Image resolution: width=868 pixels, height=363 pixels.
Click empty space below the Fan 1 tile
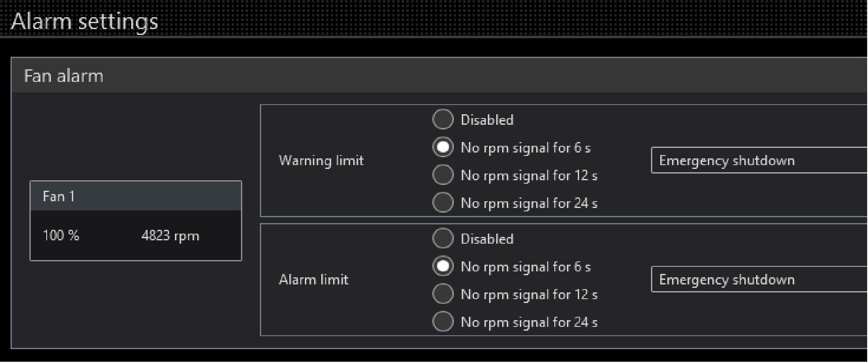[x=135, y=302]
